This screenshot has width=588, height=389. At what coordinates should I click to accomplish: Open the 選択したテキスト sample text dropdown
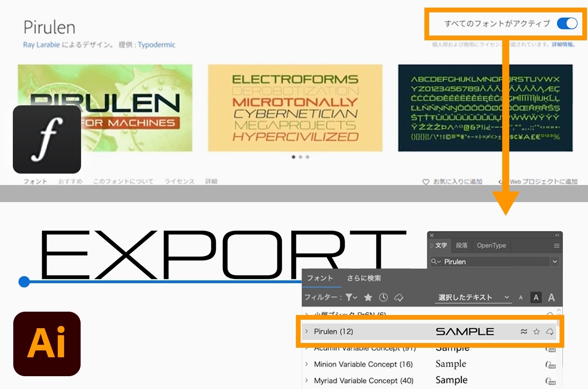point(473,297)
